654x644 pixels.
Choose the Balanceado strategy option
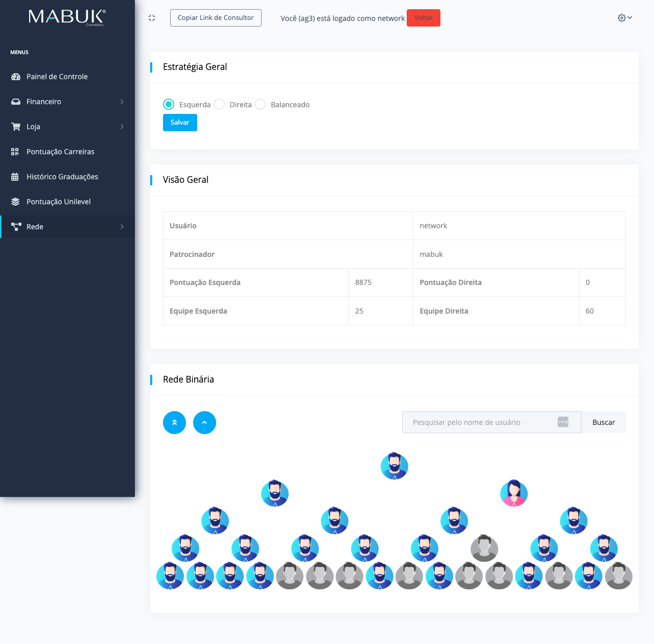(260, 104)
